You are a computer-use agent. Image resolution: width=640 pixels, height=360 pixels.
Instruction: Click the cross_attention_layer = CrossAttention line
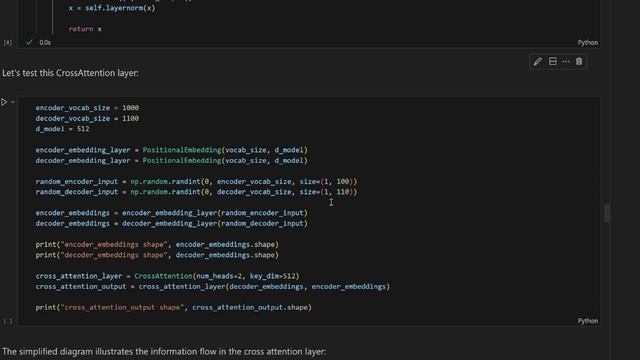point(167,276)
